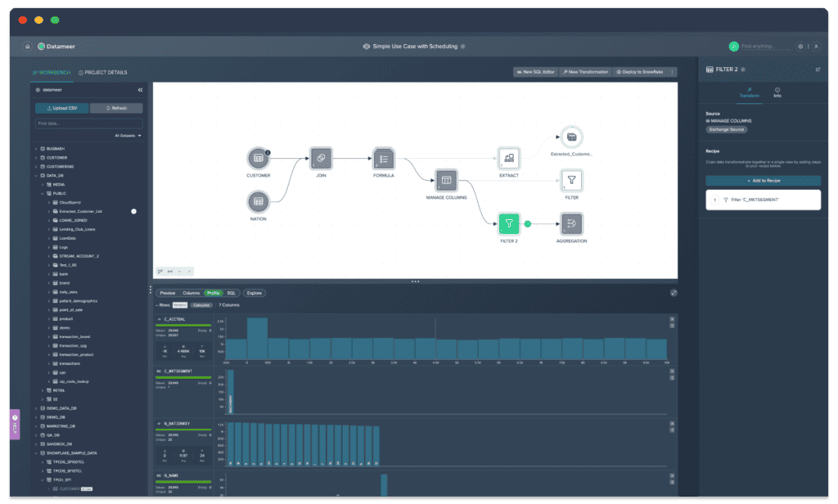The image size is (838, 504).
Task: Open the PROJECT DETAILS tab
Action: click(x=102, y=72)
